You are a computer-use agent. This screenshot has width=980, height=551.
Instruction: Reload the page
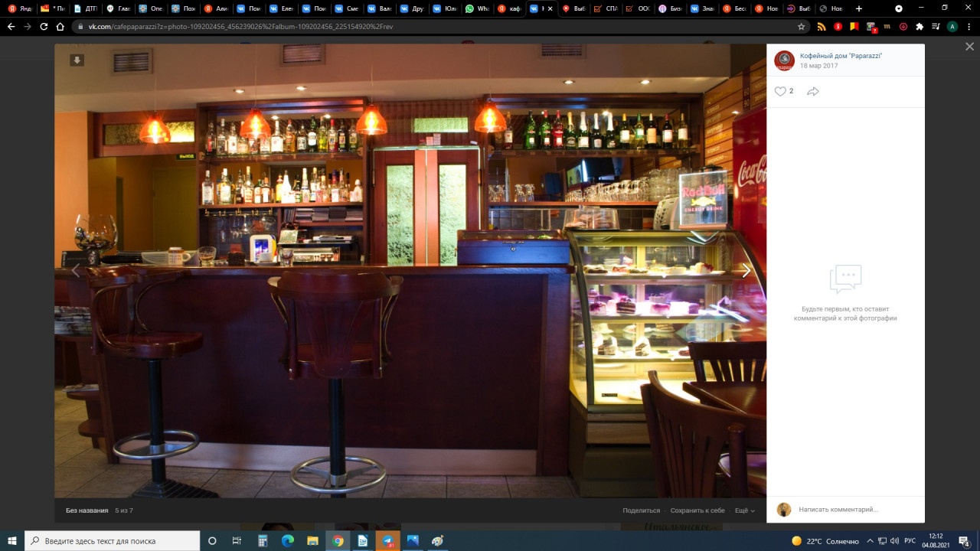[x=44, y=26]
